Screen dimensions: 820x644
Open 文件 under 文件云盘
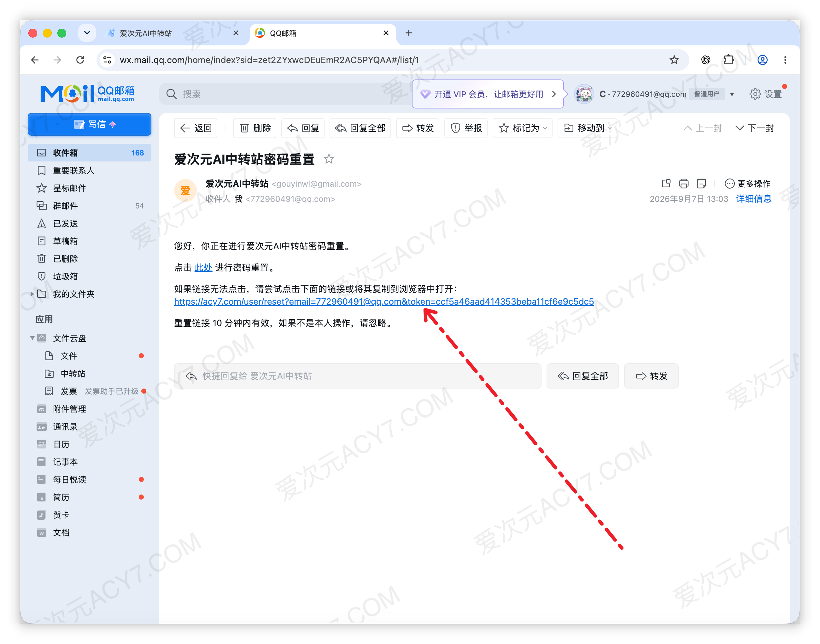[89, 356]
